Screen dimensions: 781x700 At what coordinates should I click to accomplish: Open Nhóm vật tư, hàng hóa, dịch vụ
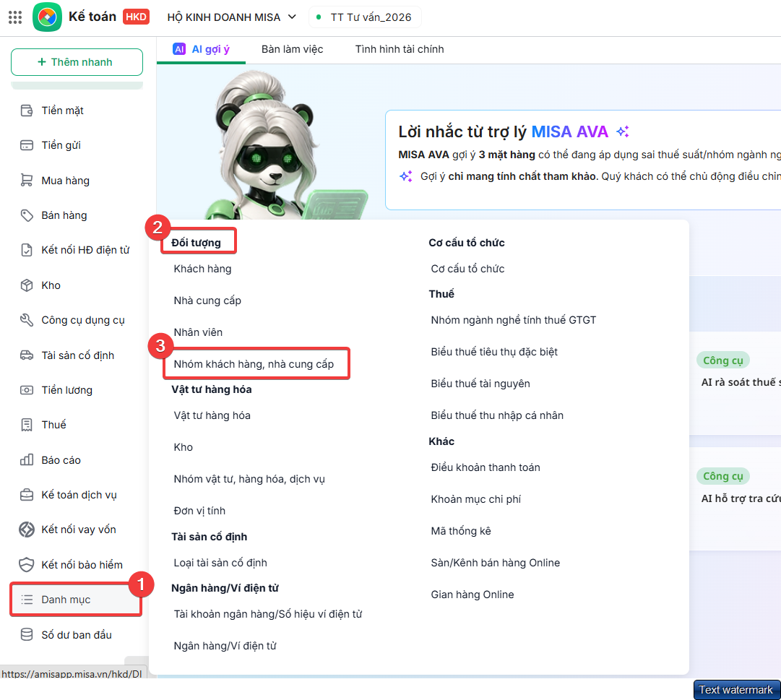[249, 479]
